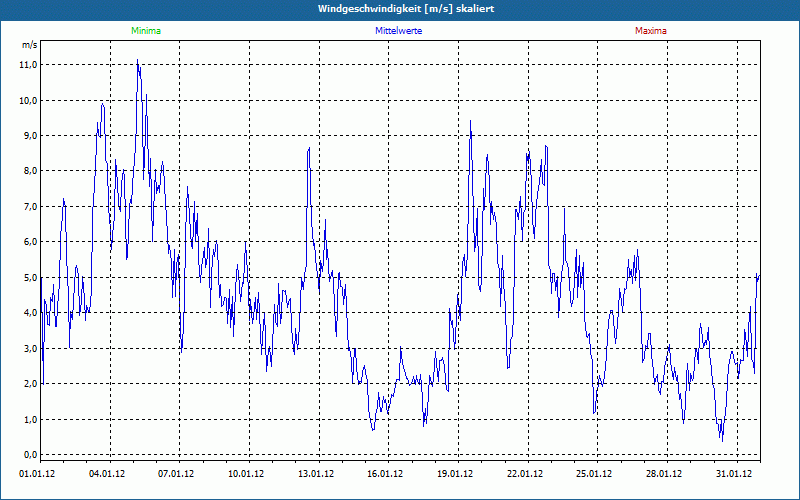
Task: Click the 16.01.12 date label
Action: pyautogui.click(x=385, y=474)
